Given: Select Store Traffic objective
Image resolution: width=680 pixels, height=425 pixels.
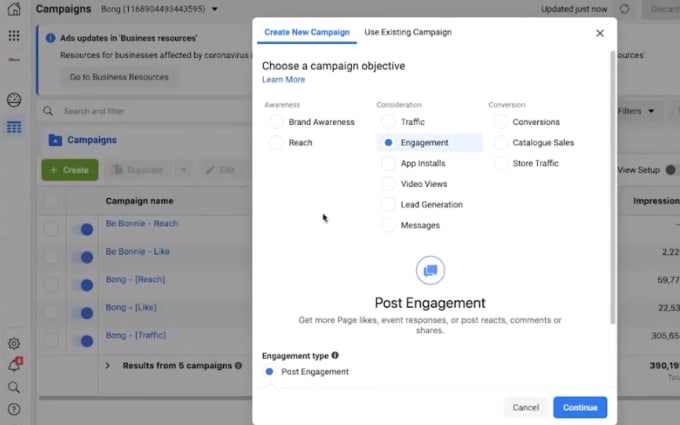Looking at the screenshot, I should click(500, 163).
